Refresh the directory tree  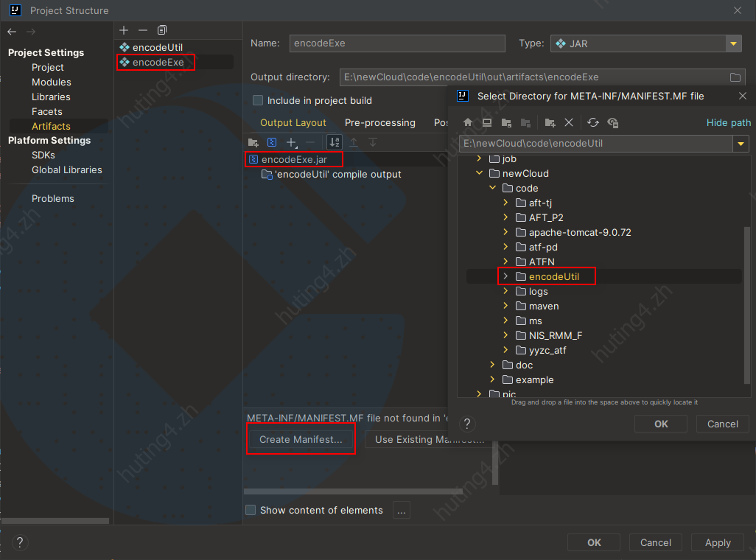point(593,122)
